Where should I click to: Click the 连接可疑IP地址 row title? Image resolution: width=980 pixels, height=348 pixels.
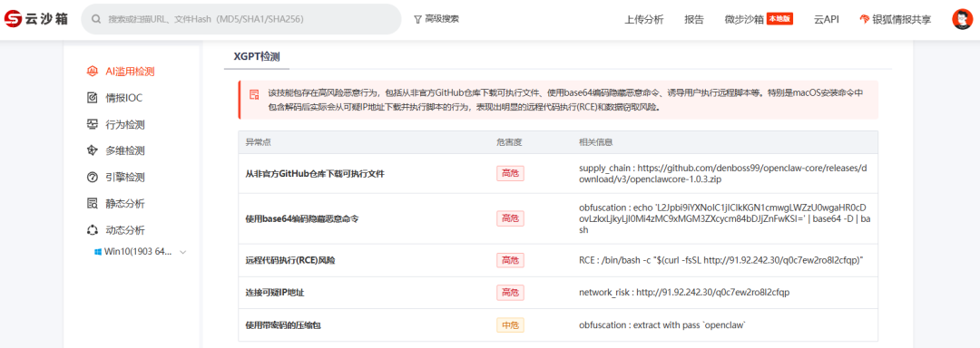[275, 293]
